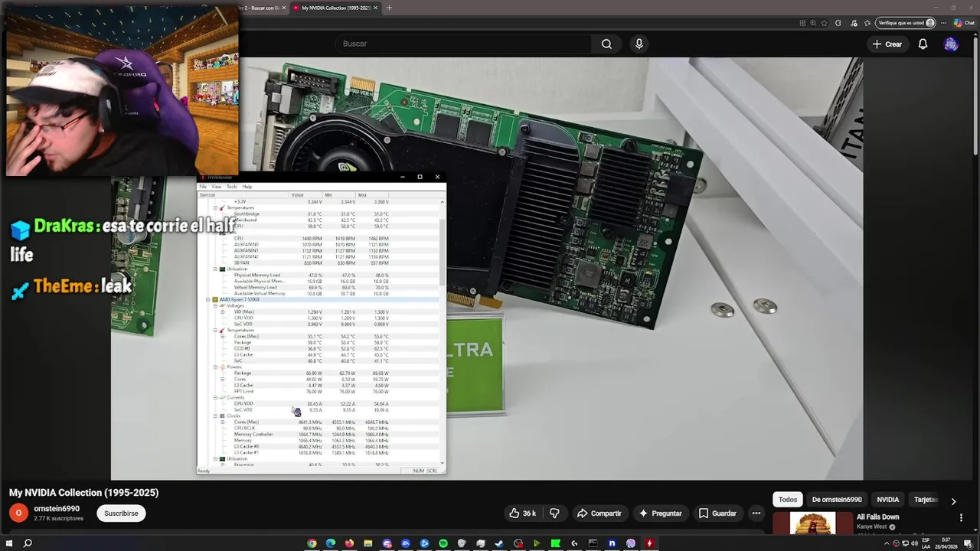The height and width of the screenshot is (551, 980).
Task: Select the Memory Controller clock row
Action: click(x=318, y=435)
